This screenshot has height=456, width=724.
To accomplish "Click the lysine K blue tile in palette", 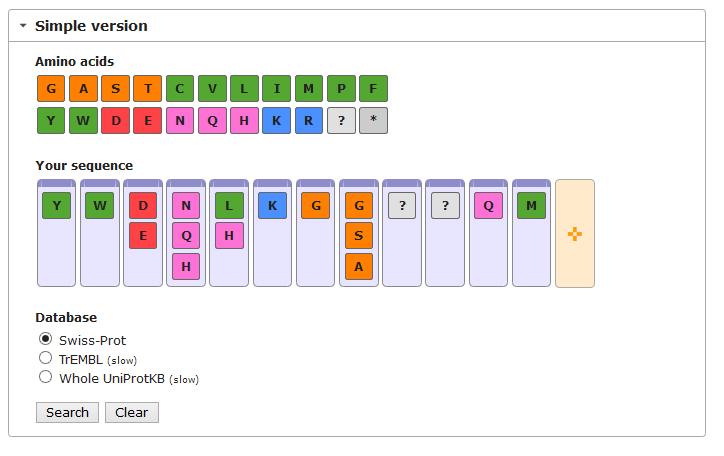I will tap(276, 121).
